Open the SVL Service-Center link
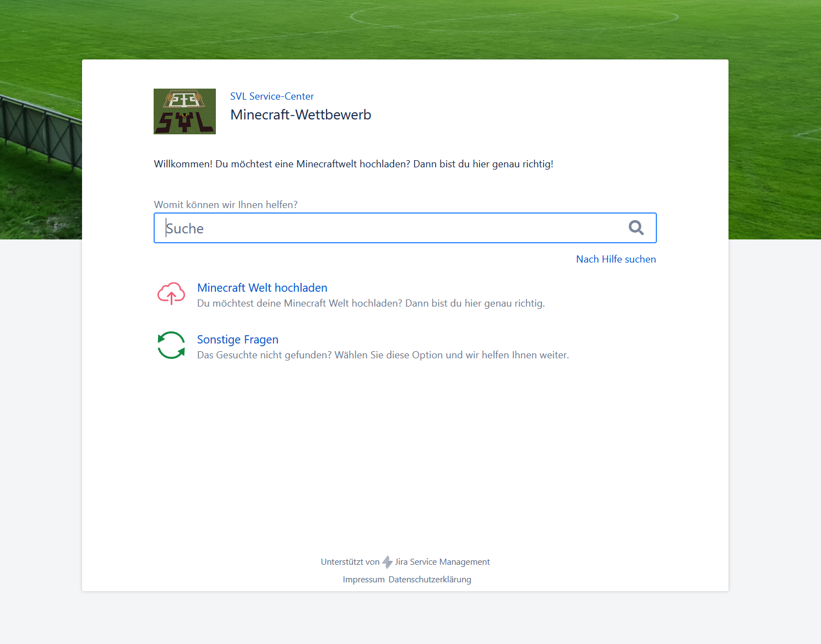 click(x=271, y=96)
